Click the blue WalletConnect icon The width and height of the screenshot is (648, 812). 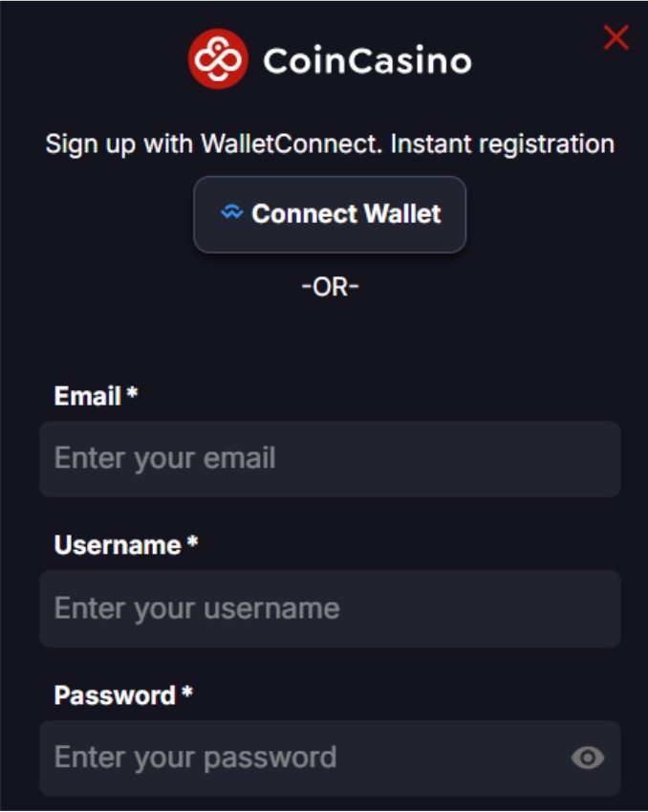232,211
